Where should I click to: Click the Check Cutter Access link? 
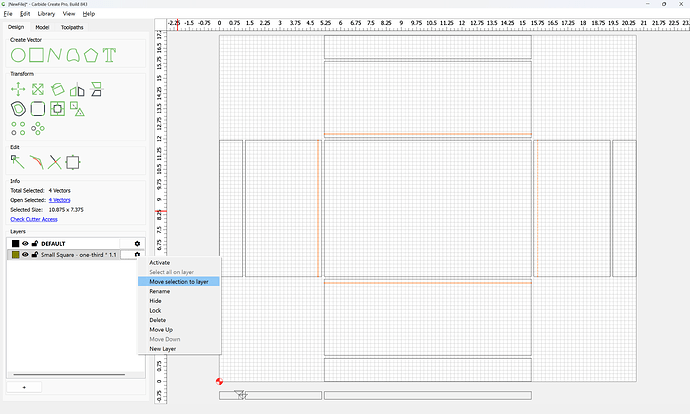(34, 219)
